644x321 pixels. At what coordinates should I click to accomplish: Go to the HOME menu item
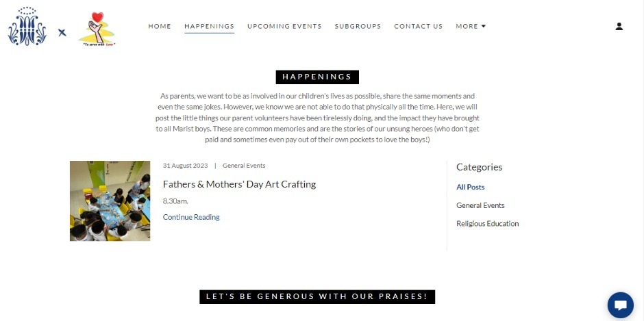pyautogui.click(x=160, y=27)
